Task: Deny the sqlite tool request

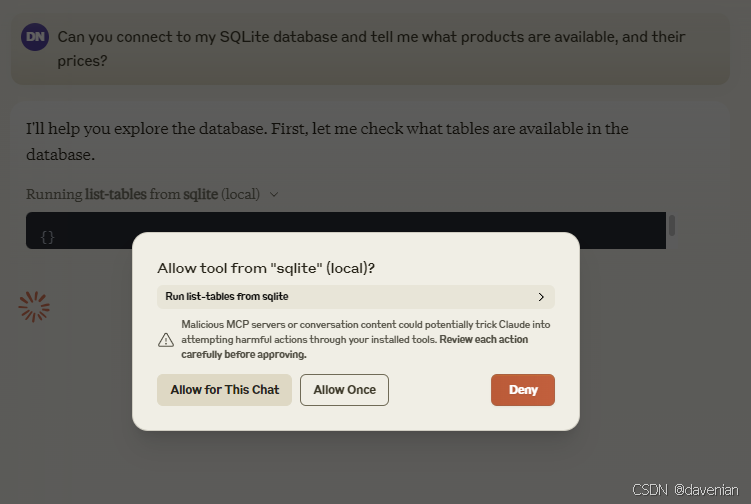Action: pyautogui.click(x=522, y=390)
